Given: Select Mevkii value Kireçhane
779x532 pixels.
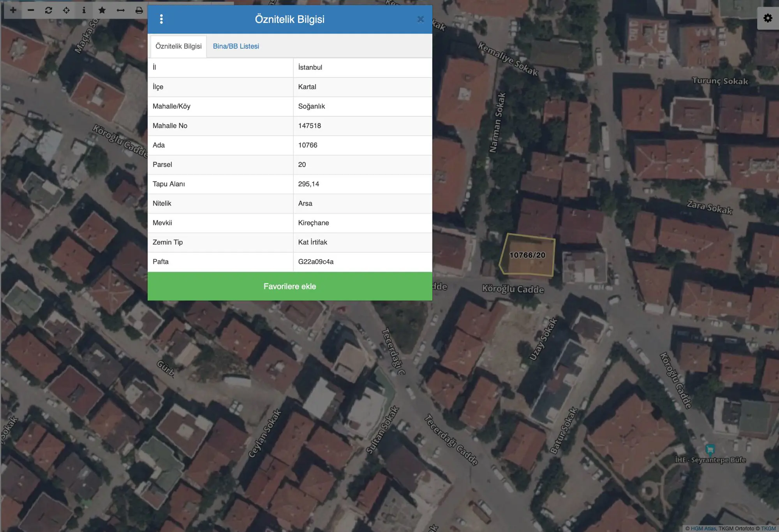Looking at the screenshot, I should pos(363,223).
